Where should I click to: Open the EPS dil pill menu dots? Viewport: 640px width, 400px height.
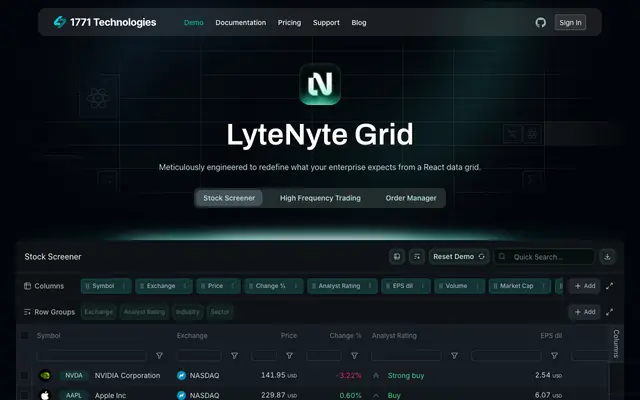pos(423,286)
